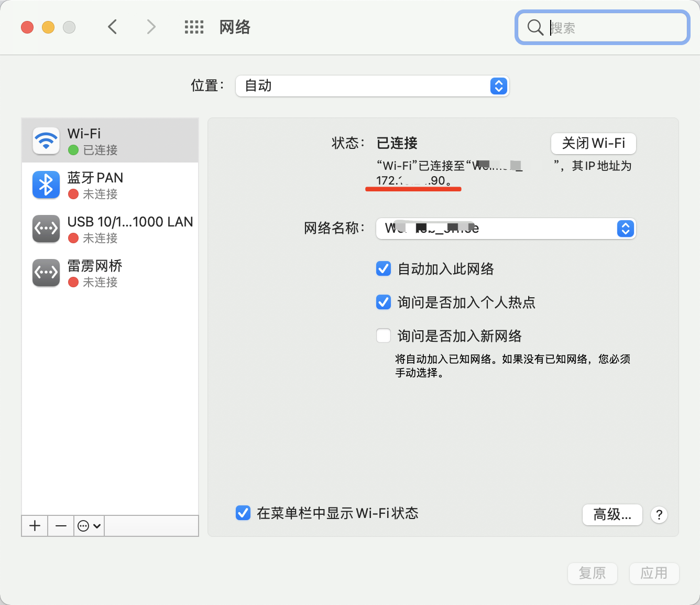Remove selected service with minus button
700x605 pixels.
61,526
